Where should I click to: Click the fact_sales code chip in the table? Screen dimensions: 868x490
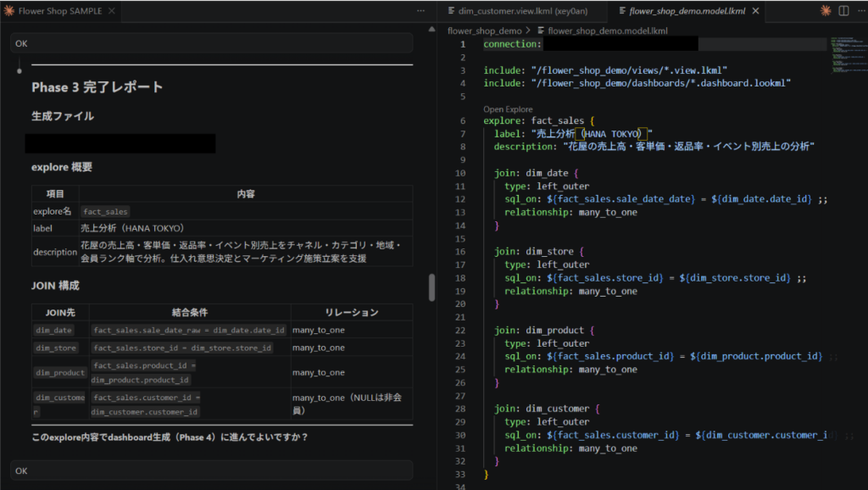coord(105,211)
